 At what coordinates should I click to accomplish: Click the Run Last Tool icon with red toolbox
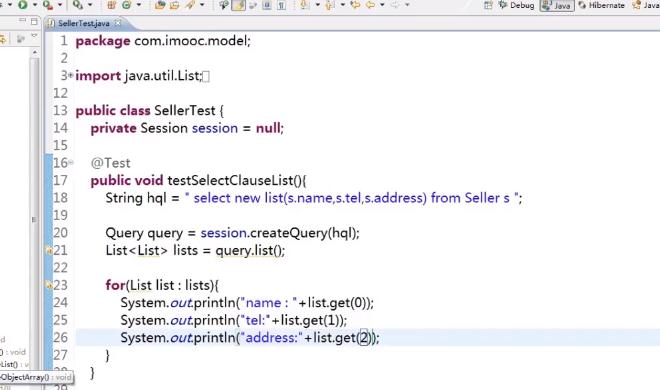tap(48, 5)
